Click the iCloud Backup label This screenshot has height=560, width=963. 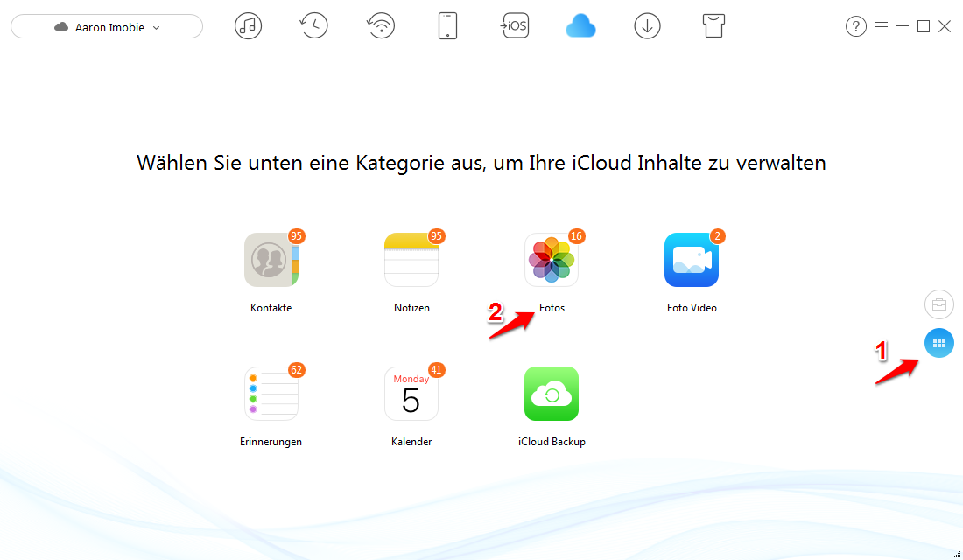552,442
